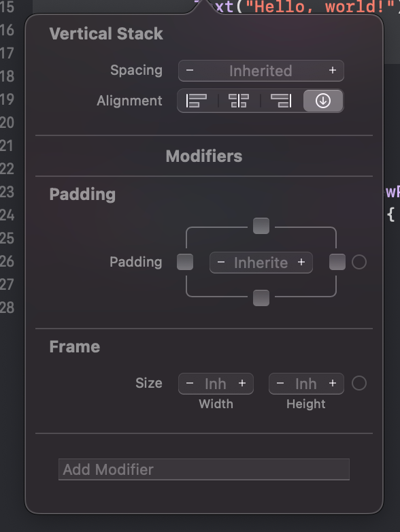This screenshot has height=532, width=400.
Task: Toggle trailing edge padding square
Action: (x=337, y=262)
